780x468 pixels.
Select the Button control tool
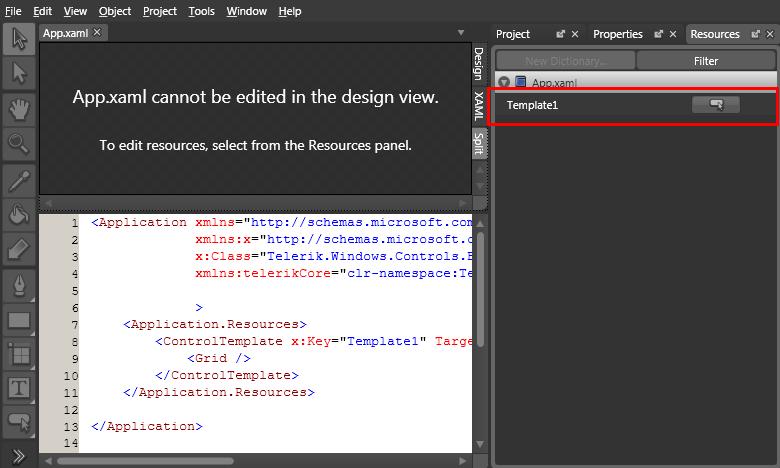pos(19,422)
